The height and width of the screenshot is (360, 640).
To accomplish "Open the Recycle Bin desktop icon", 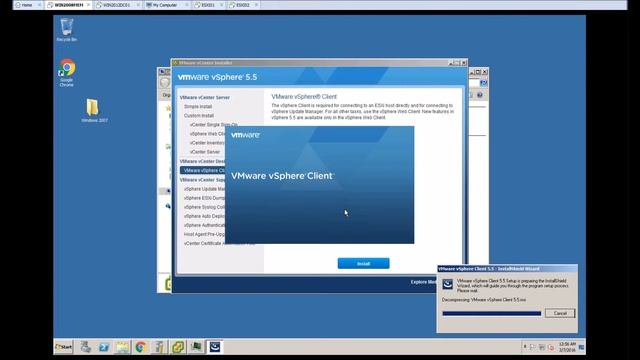I will point(67,29).
